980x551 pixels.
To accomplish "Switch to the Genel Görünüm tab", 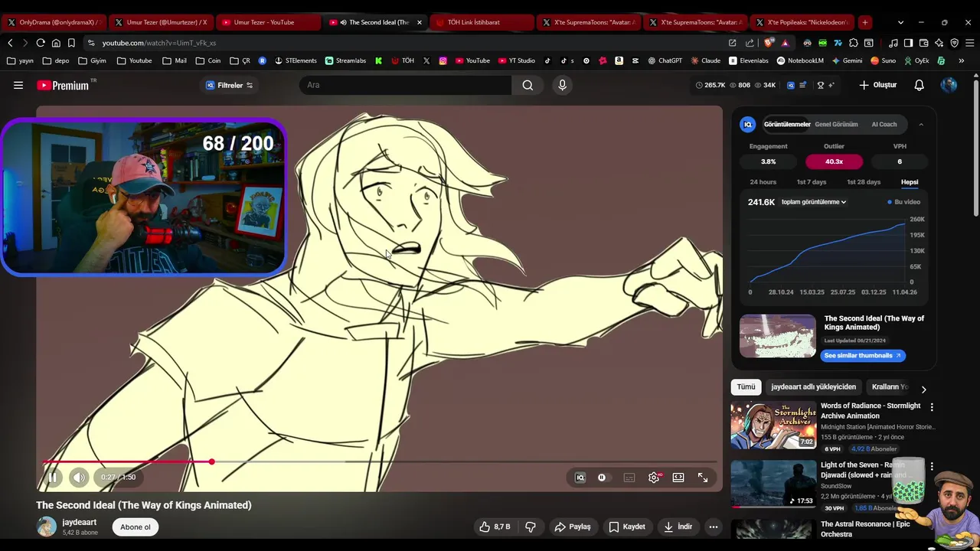I will [836, 124].
